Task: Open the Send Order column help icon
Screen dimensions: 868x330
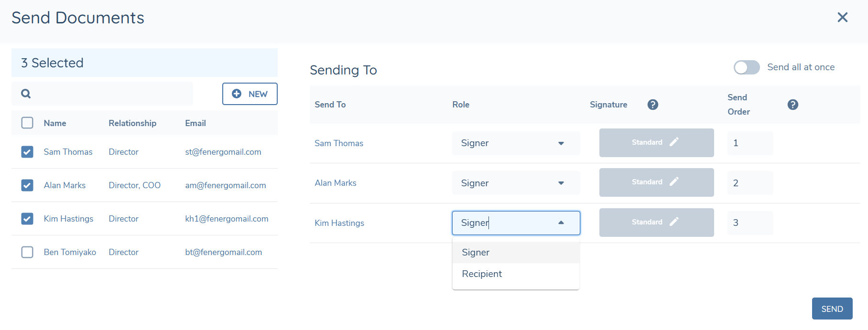Action: 793,104
